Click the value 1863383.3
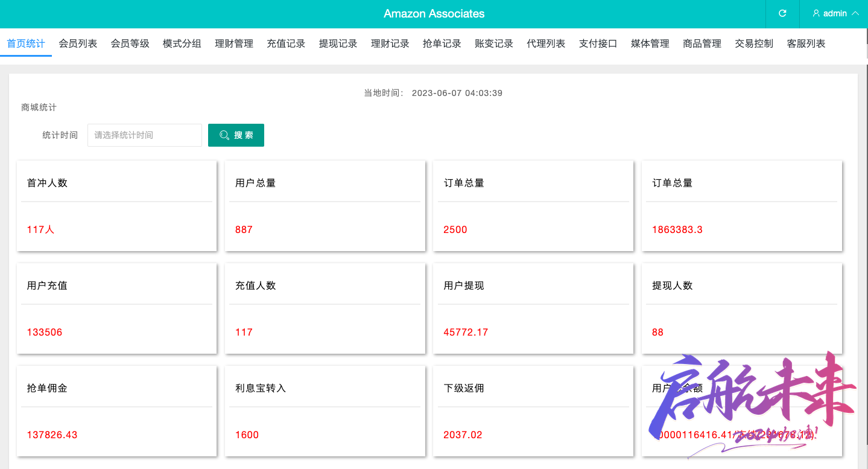 point(677,229)
